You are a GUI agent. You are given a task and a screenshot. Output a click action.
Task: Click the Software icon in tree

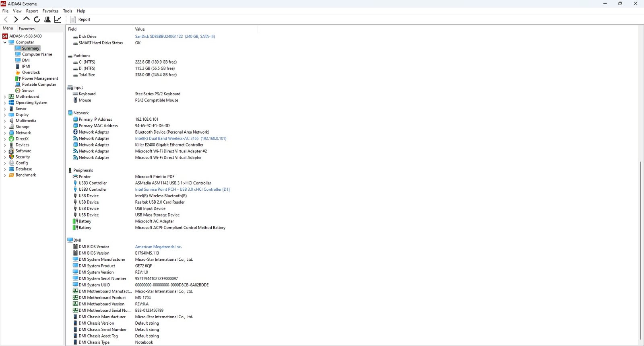tap(11, 151)
